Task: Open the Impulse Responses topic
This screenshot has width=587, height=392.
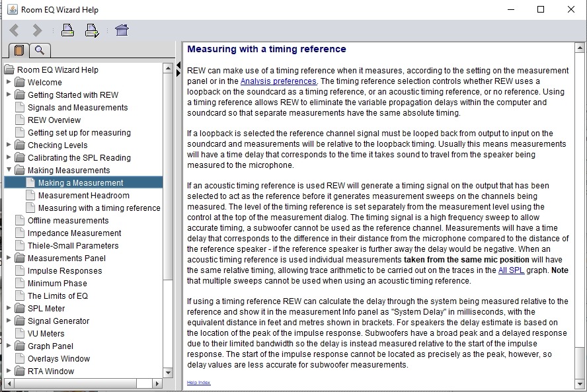Action: click(65, 270)
